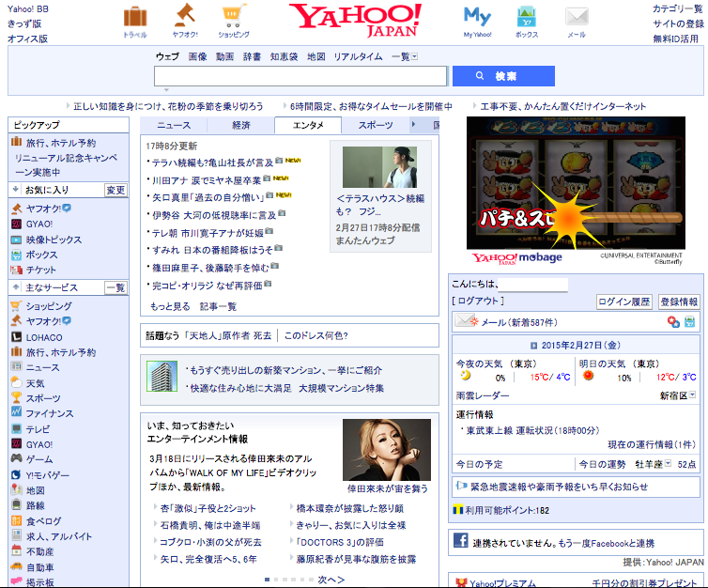The image size is (708, 588).
Task: Expand the small arrow under search box
Action: (x=166, y=90)
